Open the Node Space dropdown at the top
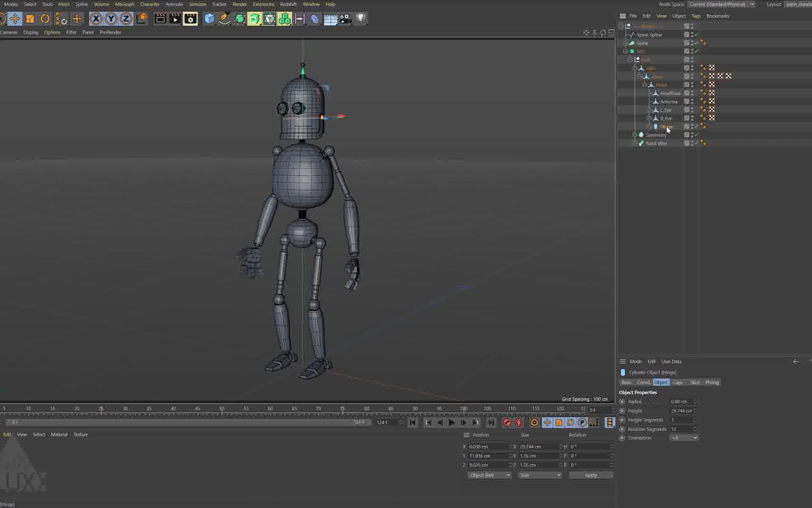 [721, 4]
